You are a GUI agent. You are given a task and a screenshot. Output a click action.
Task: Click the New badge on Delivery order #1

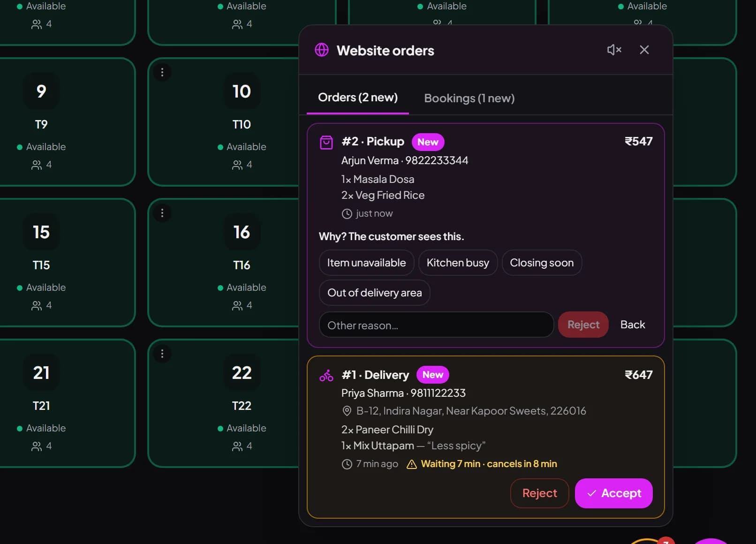click(x=432, y=374)
